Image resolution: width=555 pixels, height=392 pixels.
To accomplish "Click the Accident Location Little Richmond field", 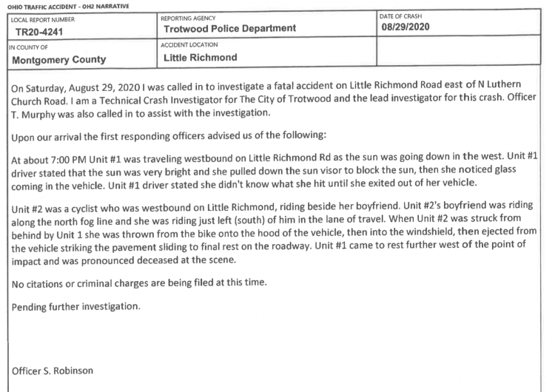I will (x=267, y=52).
